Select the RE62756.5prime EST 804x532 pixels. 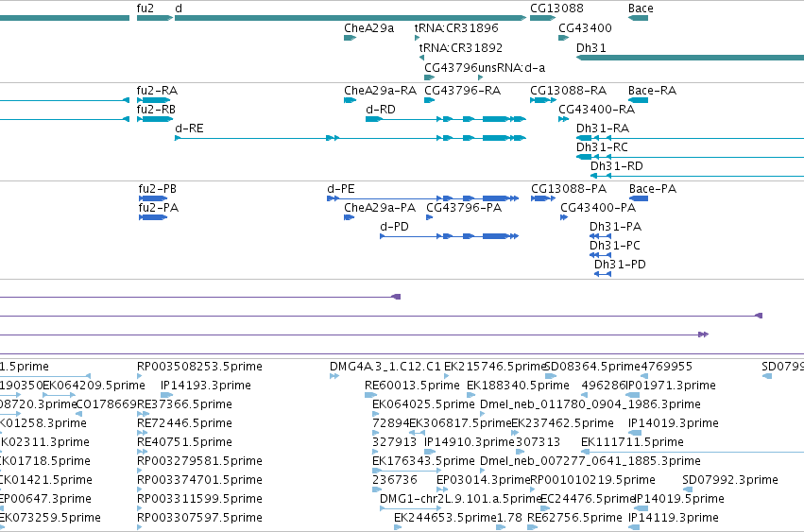[532, 527]
